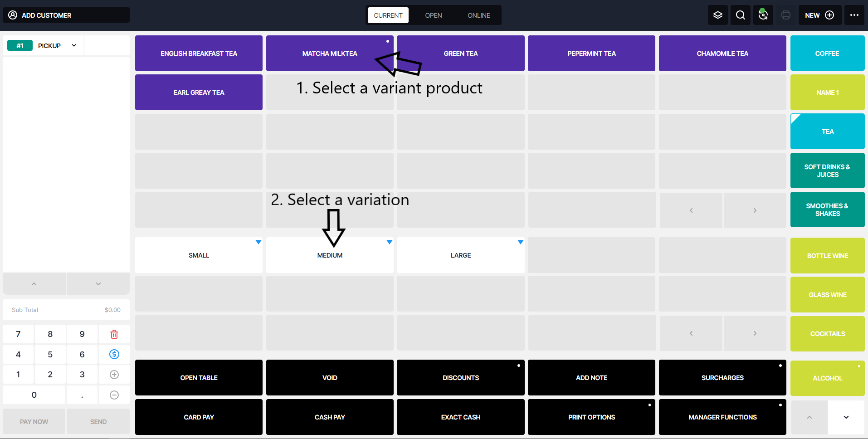Viewport: 868px width, 439px height.
Task: Start a NEW order
Action: tap(819, 15)
